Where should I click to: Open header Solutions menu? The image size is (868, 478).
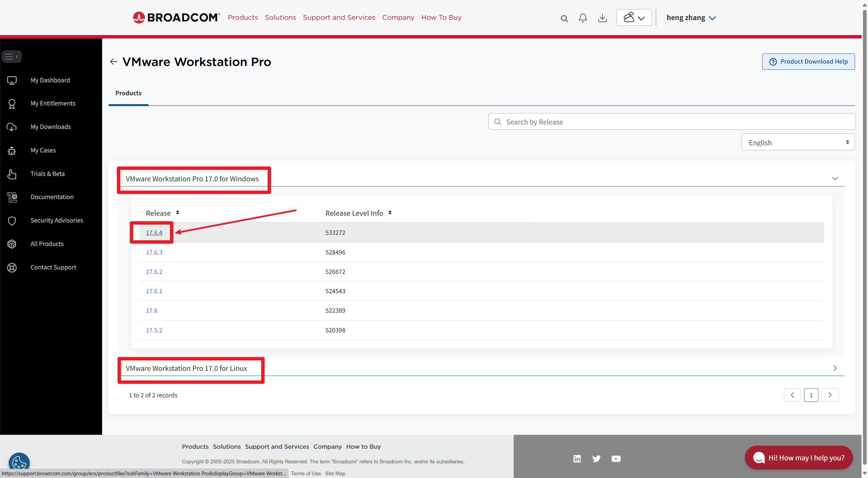coord(280,17)
